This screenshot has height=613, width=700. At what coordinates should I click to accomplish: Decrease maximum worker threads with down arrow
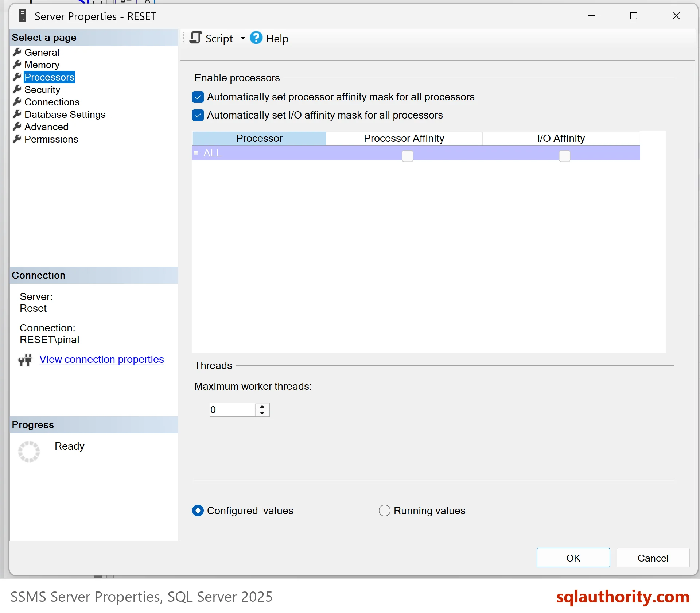tap(262, 413)
